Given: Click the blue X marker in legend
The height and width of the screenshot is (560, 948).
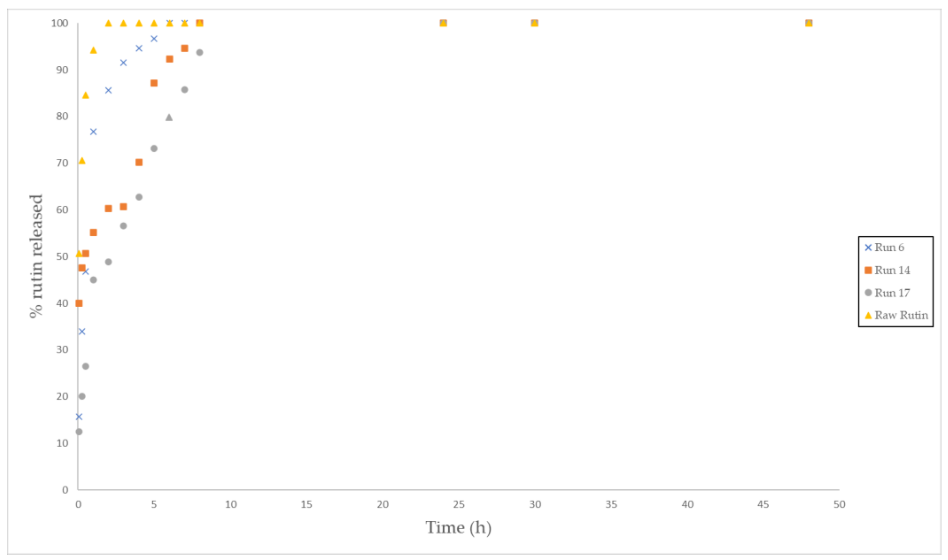Looking at the screenshot, I should pyautogui.click(x=868, y=247).
